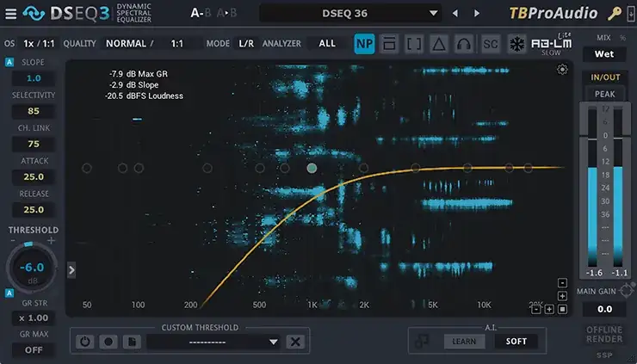Open the DSEQ 36 preset dropdown
The height and width of the screenshot is (364, 637).
(x=349, y=14)
